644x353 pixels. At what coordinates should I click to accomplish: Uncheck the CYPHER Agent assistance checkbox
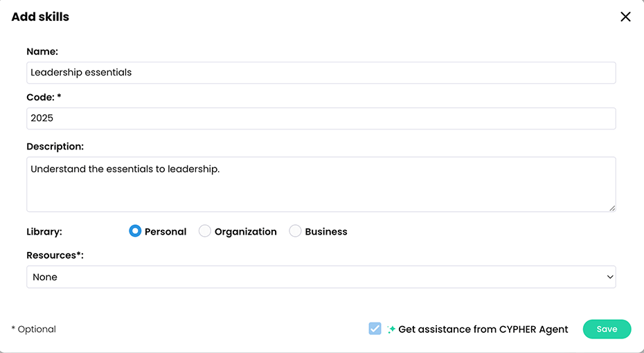(375, 329)
